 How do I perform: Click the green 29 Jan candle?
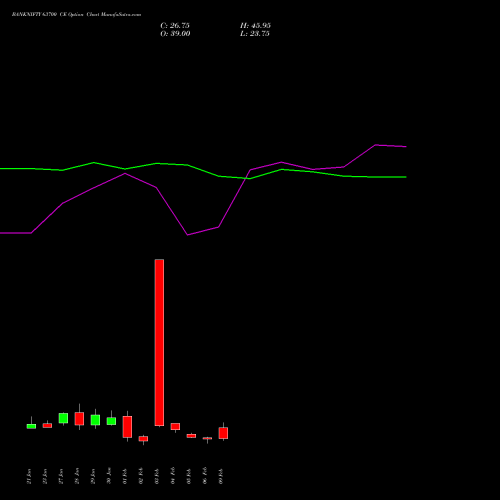tap(95, 420)
